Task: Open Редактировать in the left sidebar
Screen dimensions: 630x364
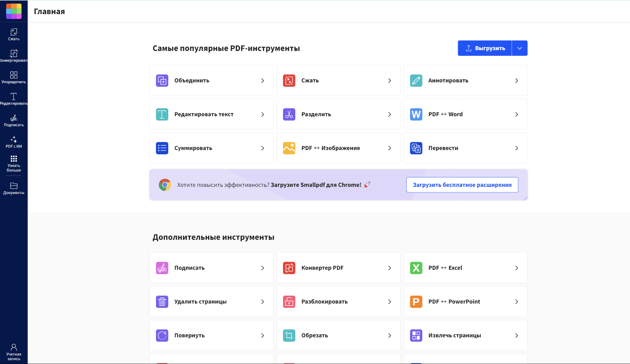Action: (14, 99)
